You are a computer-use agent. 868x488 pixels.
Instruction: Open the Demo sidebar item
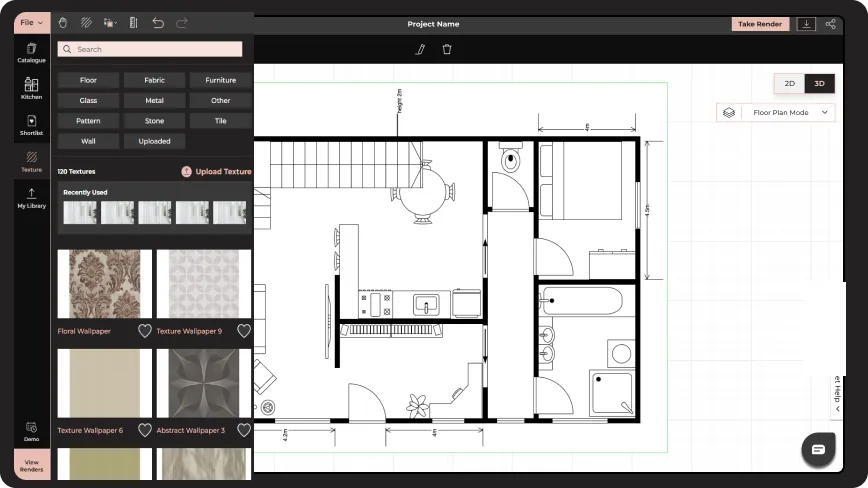point(32,432)
